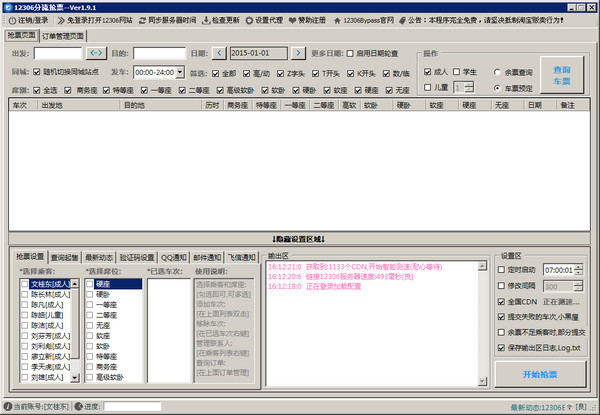The image size is (600, 415).
Task: Check the 儿童 ticket checkbox
Action: pos(427,88)
